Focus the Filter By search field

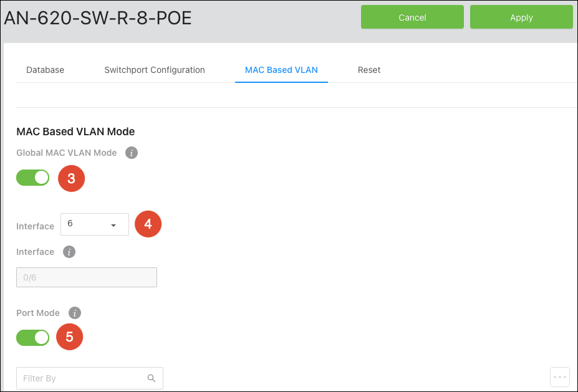90,378
